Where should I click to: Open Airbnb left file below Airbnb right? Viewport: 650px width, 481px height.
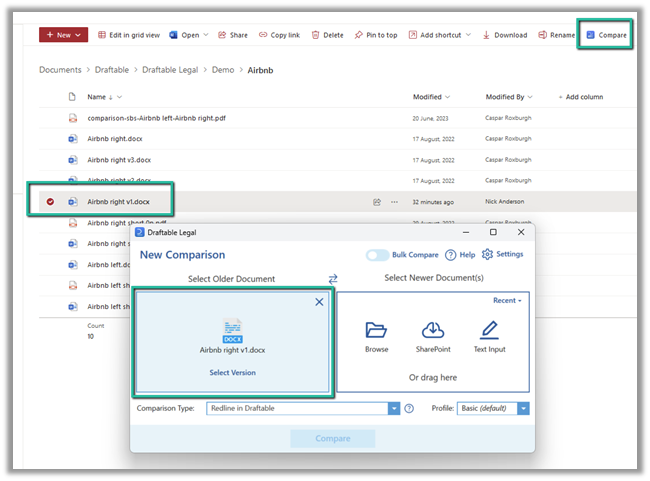click(108, 265)
